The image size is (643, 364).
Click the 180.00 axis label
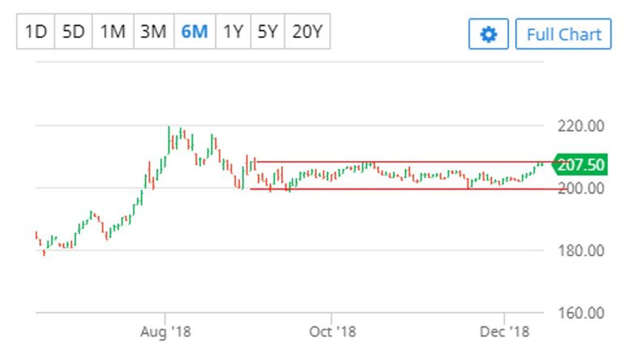point(581,251)
